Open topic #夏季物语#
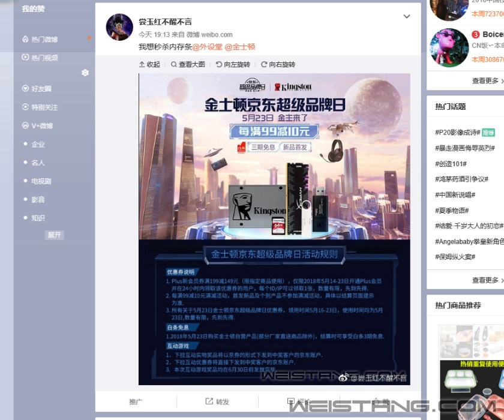Screen dimensions: 504x420 coord(452,211)
